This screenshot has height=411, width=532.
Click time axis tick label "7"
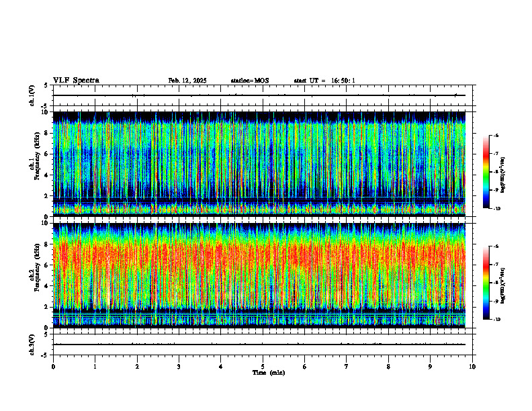point(347,367)
